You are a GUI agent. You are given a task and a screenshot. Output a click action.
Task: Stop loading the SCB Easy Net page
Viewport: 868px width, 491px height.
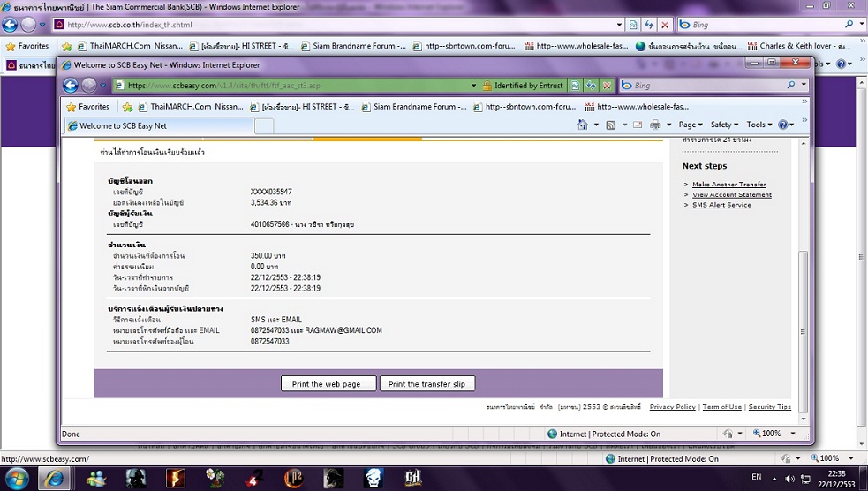coord(607,86)
